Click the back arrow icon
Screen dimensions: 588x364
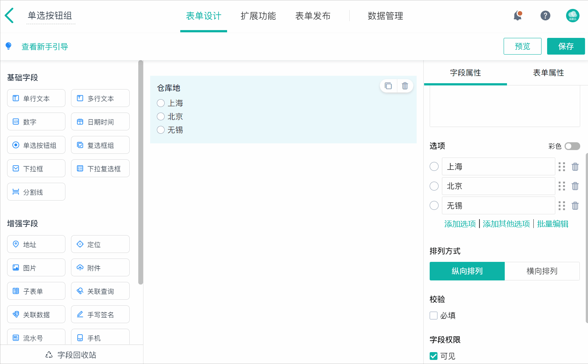click(10, 16)
